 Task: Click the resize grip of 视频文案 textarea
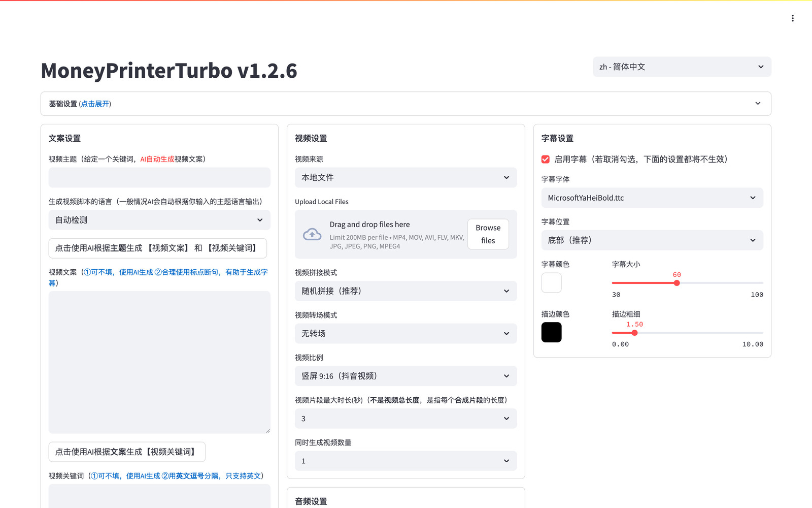click(x=267, y=430)
